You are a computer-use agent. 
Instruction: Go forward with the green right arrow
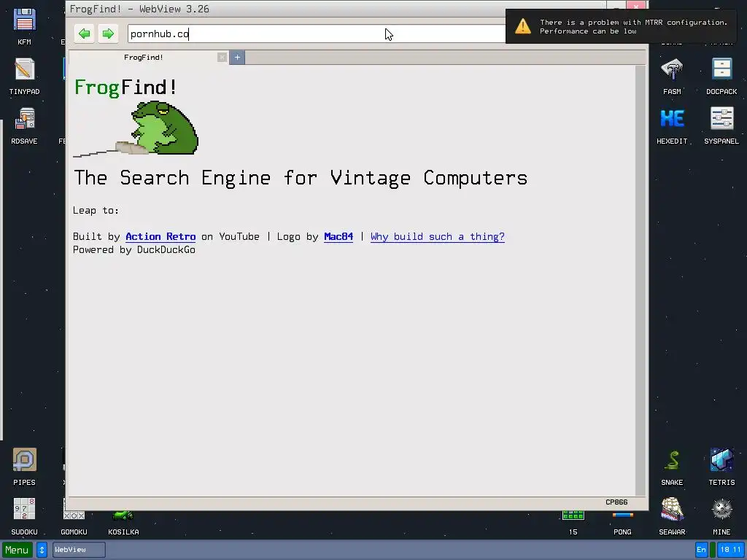pos(108,34)
